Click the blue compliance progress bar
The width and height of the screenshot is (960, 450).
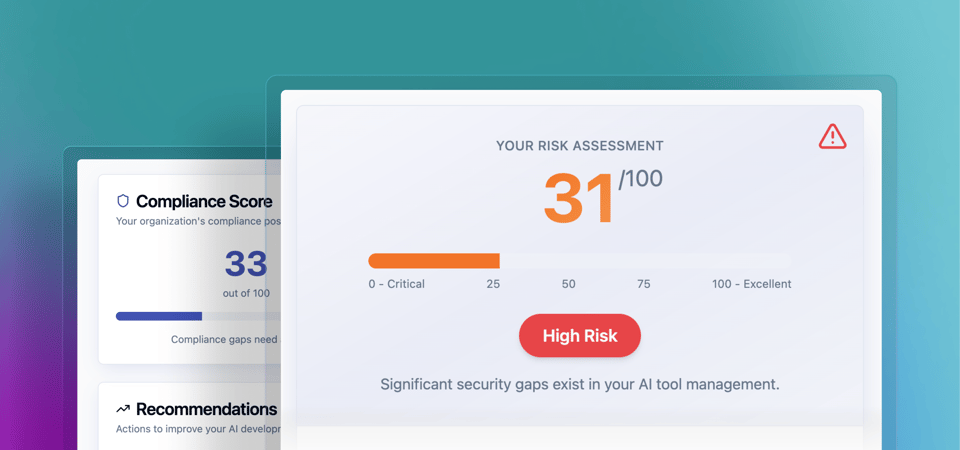coord(159,316)
